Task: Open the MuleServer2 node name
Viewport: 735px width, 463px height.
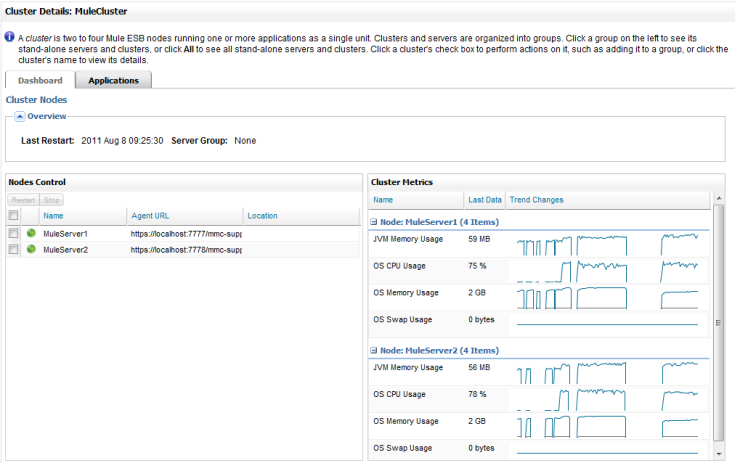Action: pos(66,250)
